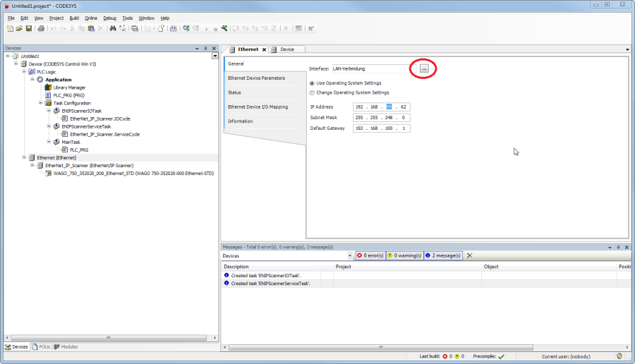Screen dimensions: 635x364
Task: Click the clear messages X icon
Action: (469, 255)
